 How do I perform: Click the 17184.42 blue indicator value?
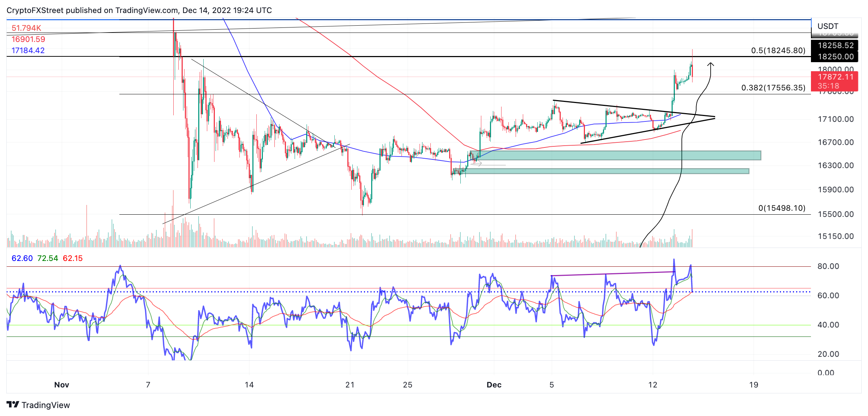(28, 50)
